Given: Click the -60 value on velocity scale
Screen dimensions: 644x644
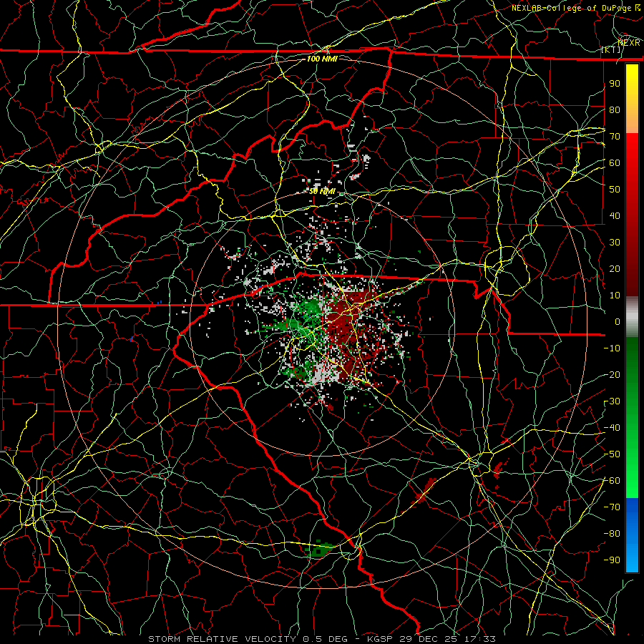Looking at the screenshot, I should (x=612, y=481).
